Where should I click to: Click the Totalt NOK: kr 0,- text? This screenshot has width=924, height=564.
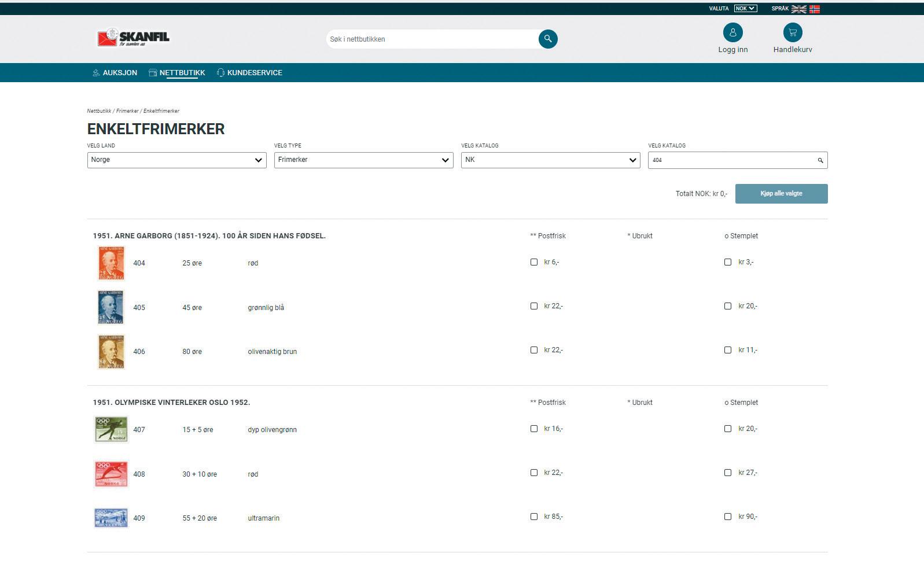(701, 194)
